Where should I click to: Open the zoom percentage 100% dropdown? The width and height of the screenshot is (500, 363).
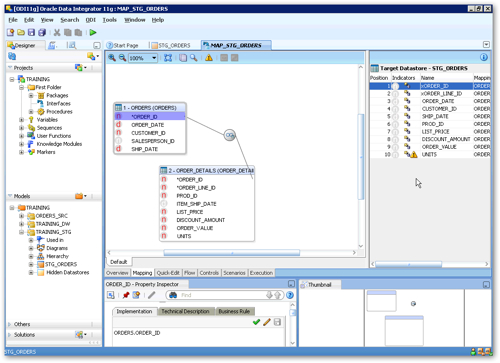tap(154, 58)
